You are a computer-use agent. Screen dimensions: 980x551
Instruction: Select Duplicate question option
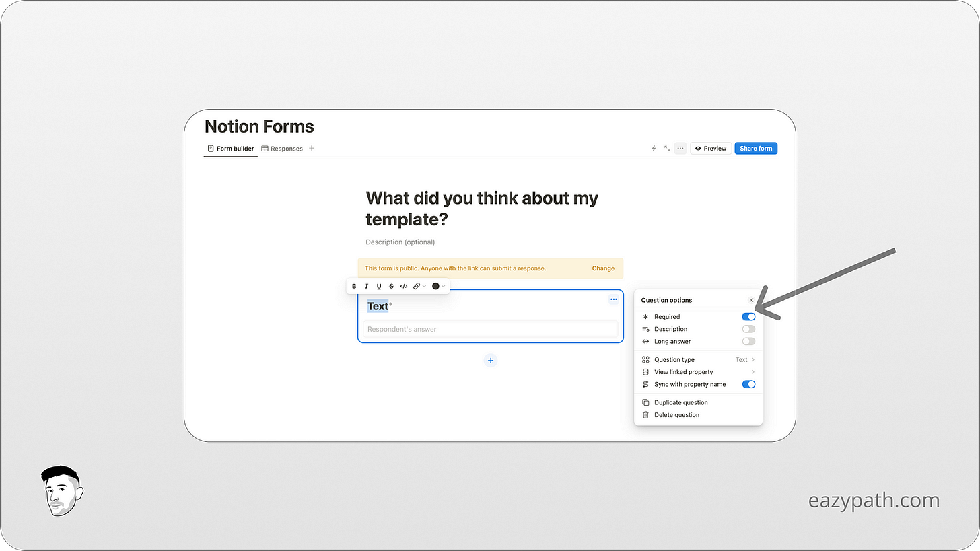pyautogui.click(x=698, y=402)
